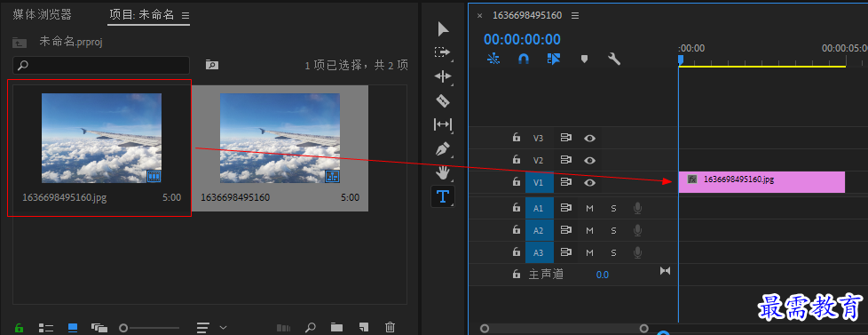Toggle A3 track targeting

click(540, 253)
